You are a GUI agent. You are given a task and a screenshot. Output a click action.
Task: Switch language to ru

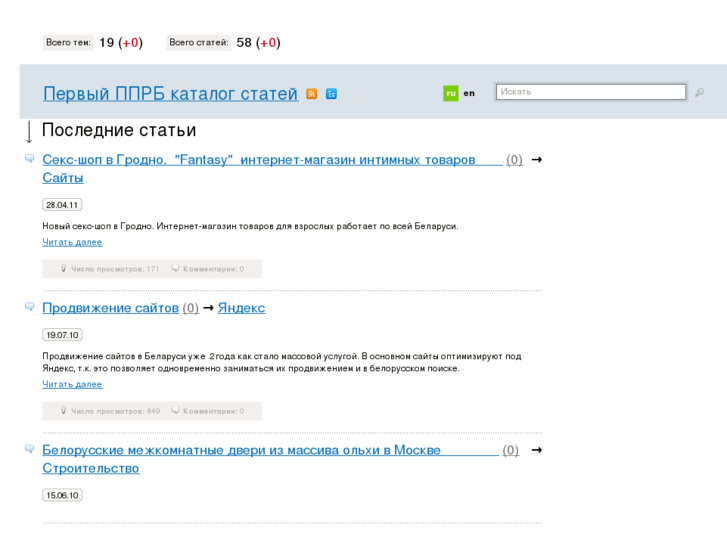click(451, 93)
